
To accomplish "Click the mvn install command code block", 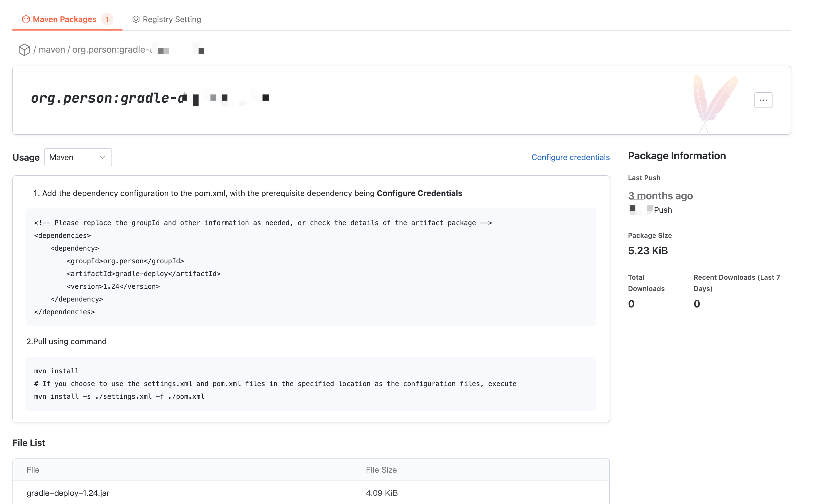I will 311,384.
